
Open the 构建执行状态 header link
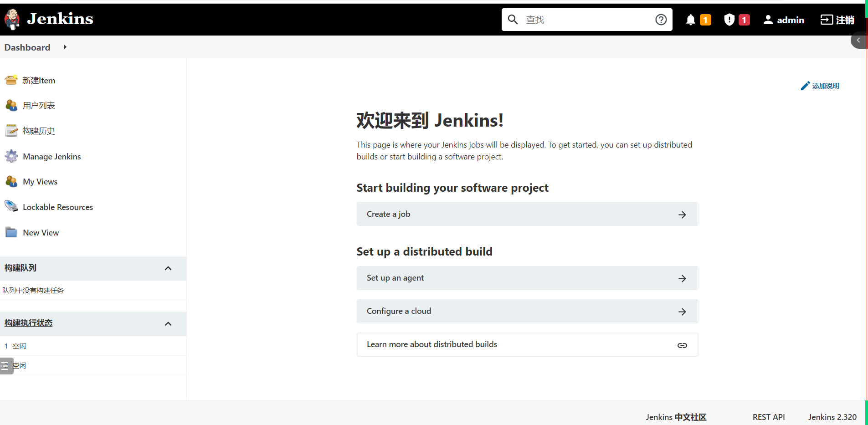click(29, 323)
